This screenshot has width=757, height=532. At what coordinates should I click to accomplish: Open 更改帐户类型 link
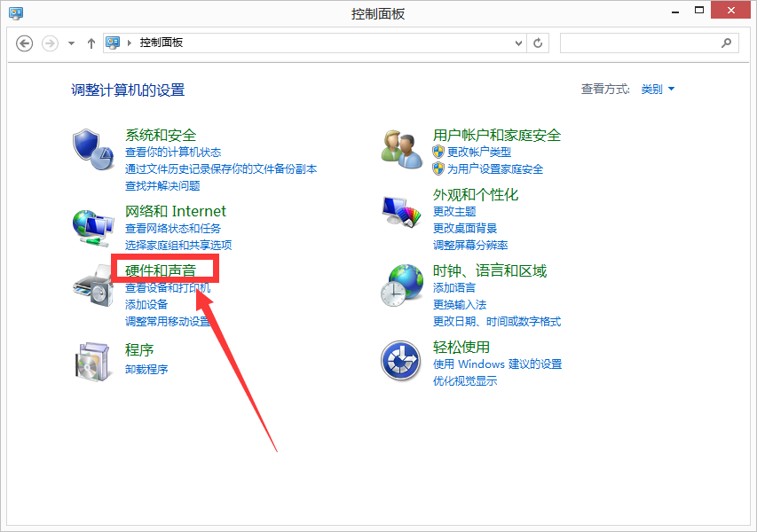479,152
